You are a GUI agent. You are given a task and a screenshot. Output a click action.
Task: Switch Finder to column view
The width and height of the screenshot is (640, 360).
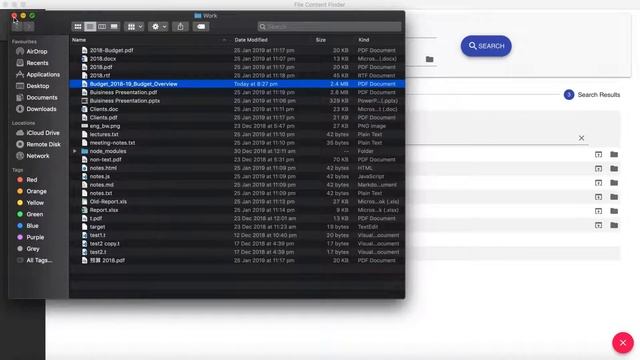(x=102, y=27)
